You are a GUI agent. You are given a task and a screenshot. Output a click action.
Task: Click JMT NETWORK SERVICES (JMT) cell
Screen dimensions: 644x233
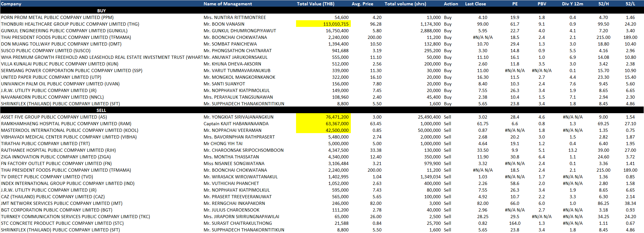click(61, 203)
